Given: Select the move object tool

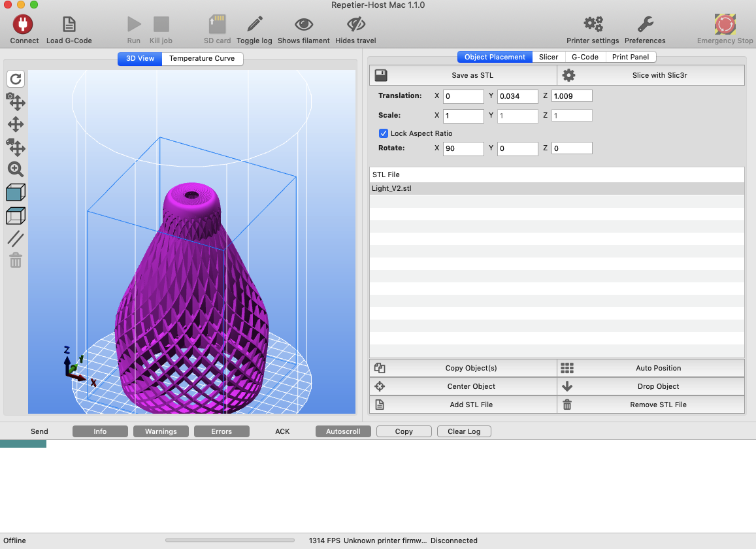Looking at the screenshot, I should 16,147.
